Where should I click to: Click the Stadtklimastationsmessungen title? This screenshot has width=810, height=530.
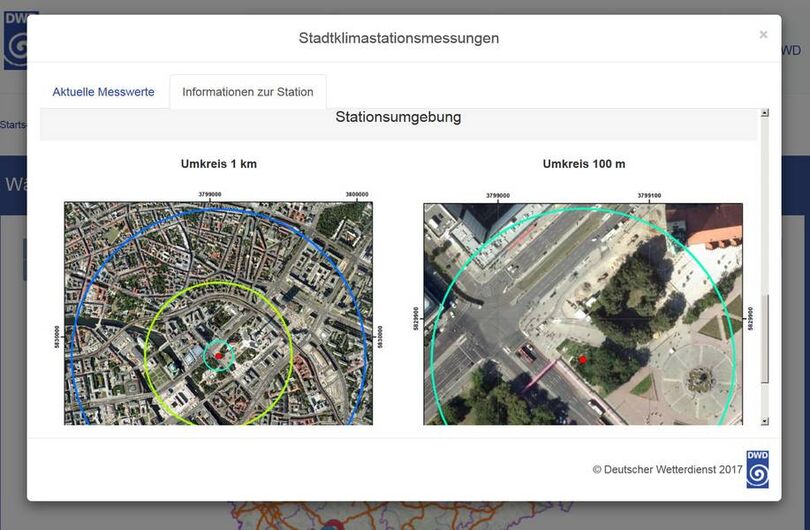(399, 38)
